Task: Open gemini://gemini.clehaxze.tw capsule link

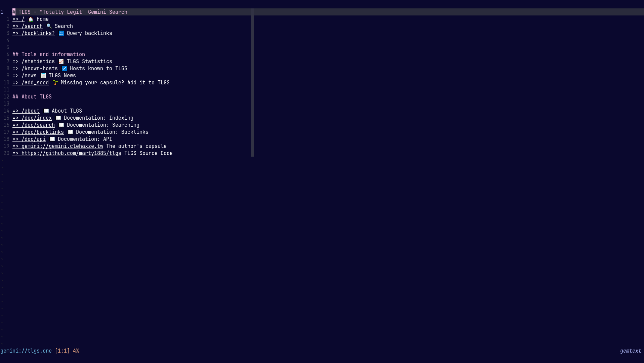Action: coord(58,146)
